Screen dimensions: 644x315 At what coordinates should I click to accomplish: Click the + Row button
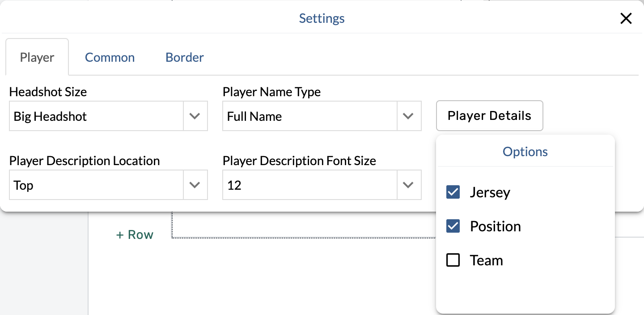point(135,234)
